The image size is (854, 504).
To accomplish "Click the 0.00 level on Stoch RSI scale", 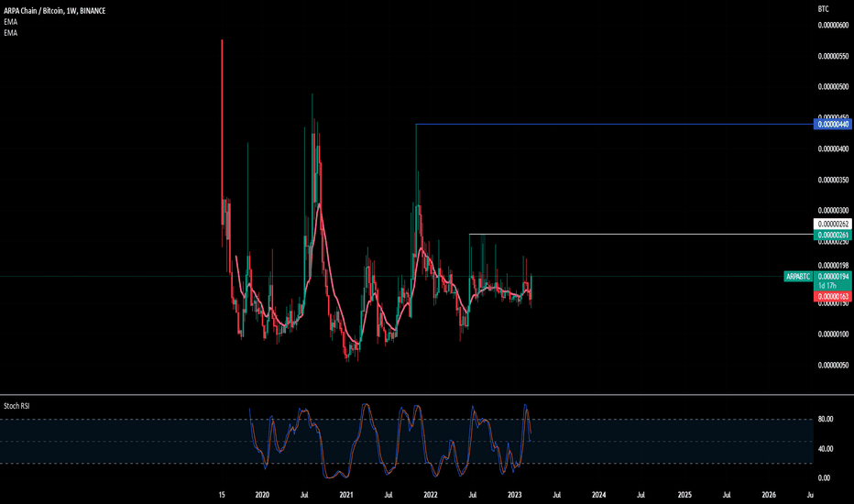I will tap(824, 477).
